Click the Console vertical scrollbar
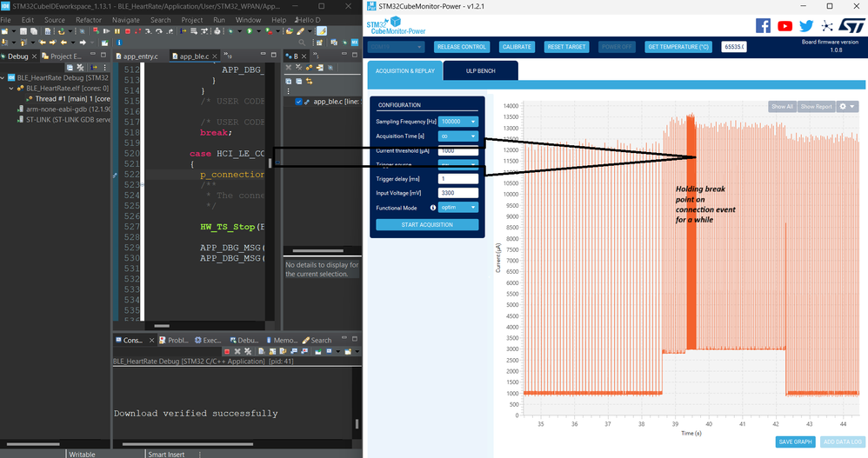Image resolution: width=868 pixels, height=458 pixels. (357, 424)
